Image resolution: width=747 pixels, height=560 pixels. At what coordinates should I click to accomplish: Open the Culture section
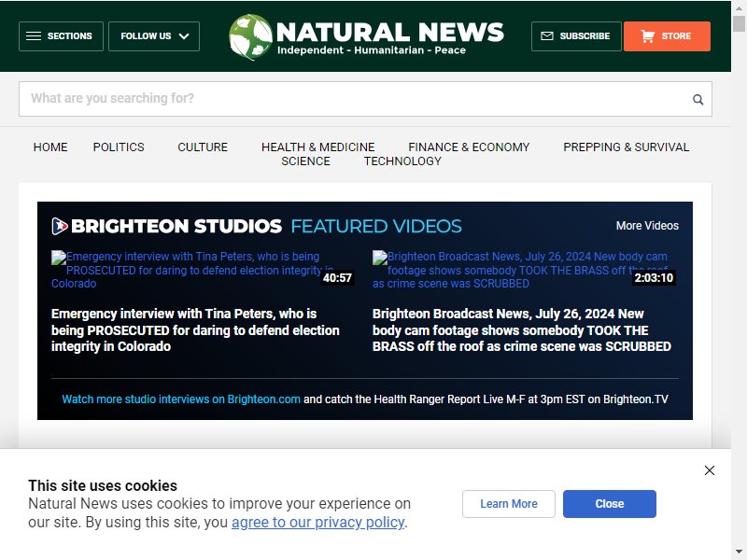click(x=203, y=147)
